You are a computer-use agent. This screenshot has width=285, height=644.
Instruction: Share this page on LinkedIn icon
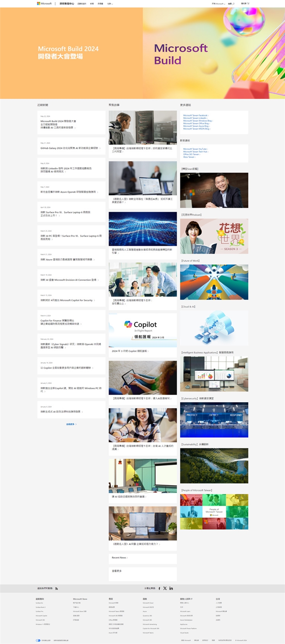point(171,588)
